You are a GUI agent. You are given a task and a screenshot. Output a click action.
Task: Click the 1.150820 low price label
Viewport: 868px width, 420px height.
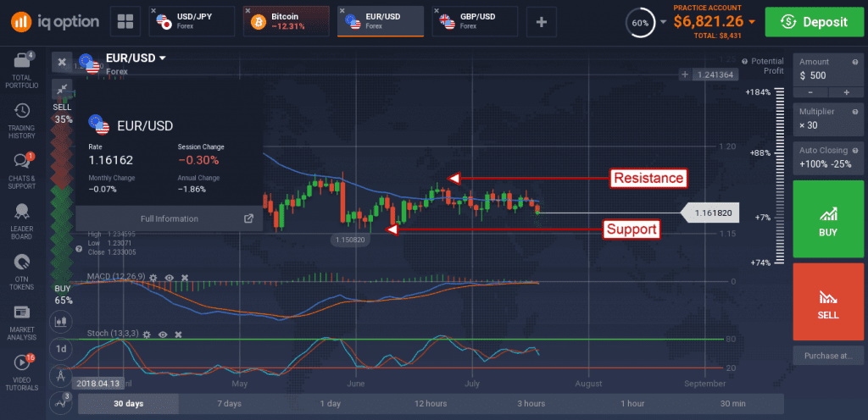pyautogui.click(x=351, y=240)
